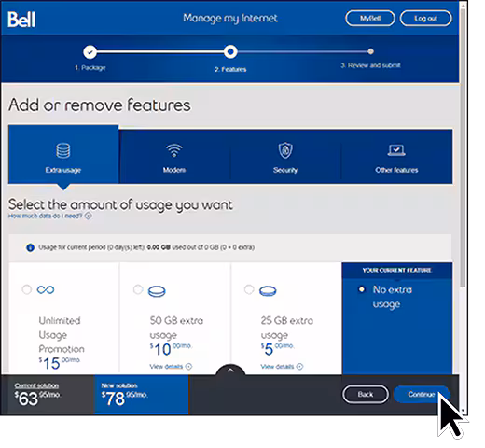This screenshot has height=448, width=485.
Task: Click the blue usage info icon
Action: 30,247
